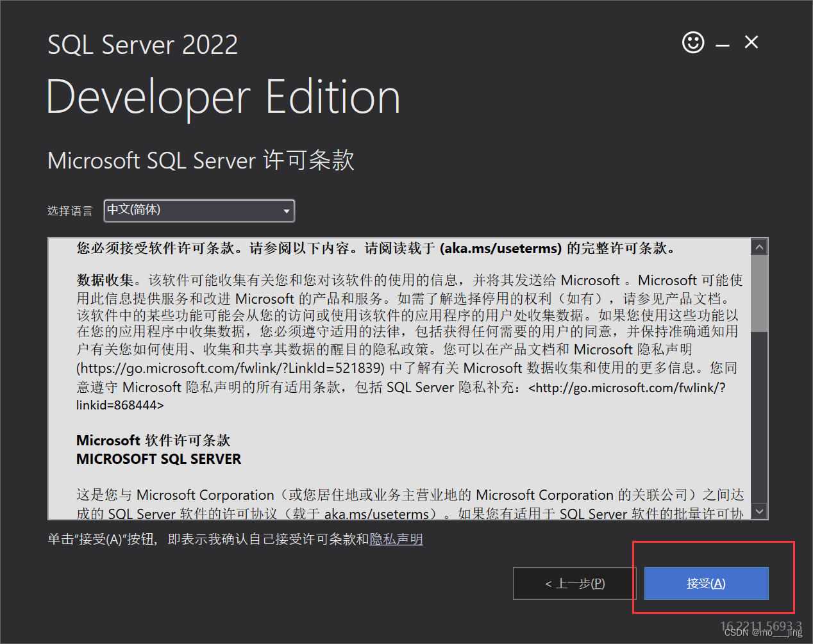The height and width of the screenshot is (644, 813).
Task: Click the 数据收集 bold text
Action: click(105, 280)
